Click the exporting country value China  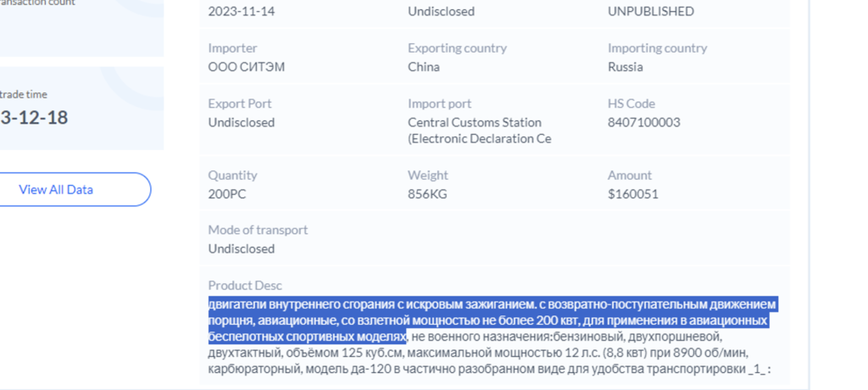click(x=424, y=67)
